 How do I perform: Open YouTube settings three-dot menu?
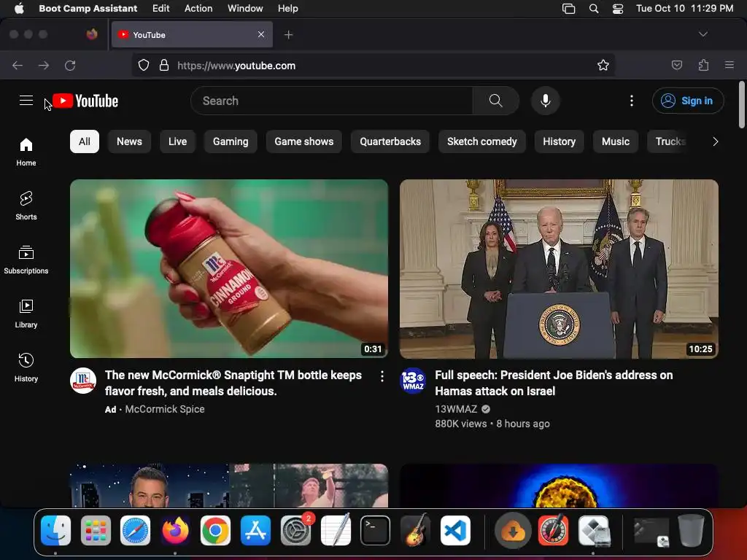(631, 101)
